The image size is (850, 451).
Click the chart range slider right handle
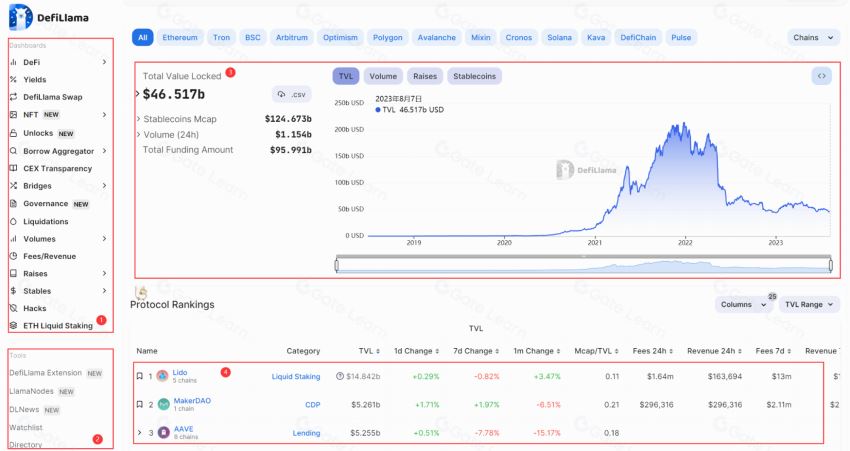pyautogui.click(x=830, y=266)
